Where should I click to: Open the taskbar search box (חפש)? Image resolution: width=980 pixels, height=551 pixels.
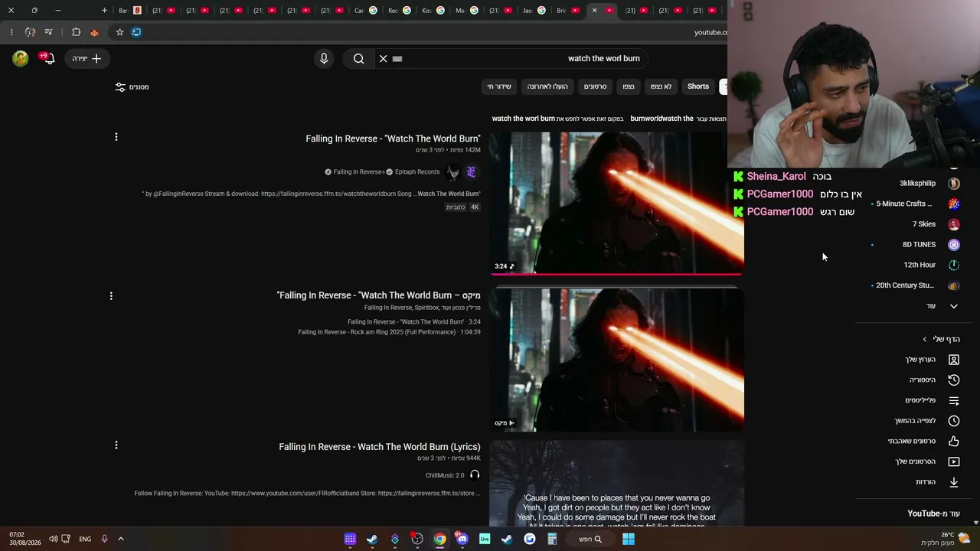coord(589,540)
